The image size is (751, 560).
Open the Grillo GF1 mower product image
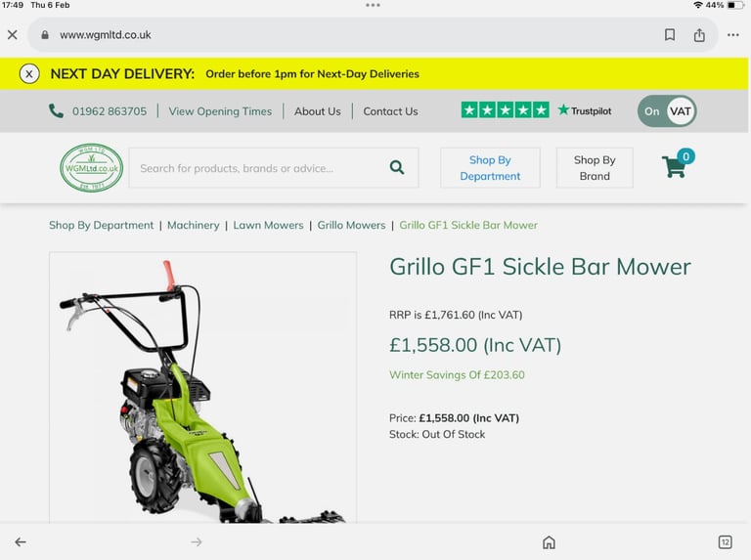pos(202,387)
